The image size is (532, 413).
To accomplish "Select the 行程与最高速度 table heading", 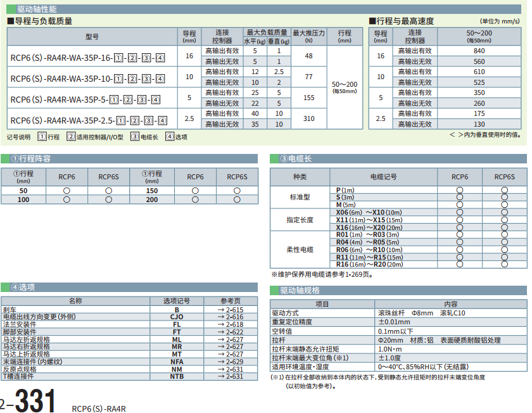I will click(402, 21).
